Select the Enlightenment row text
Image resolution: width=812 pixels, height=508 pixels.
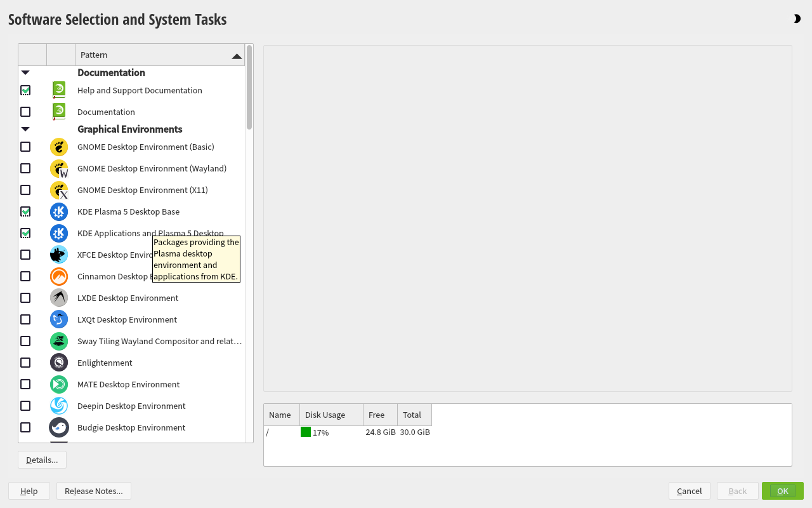point(105,363)
